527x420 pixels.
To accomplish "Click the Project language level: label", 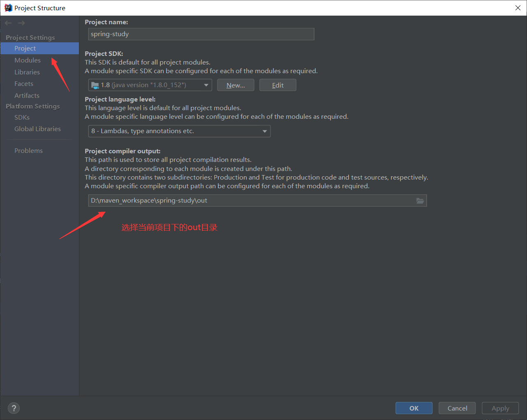I will pos(120,99).
